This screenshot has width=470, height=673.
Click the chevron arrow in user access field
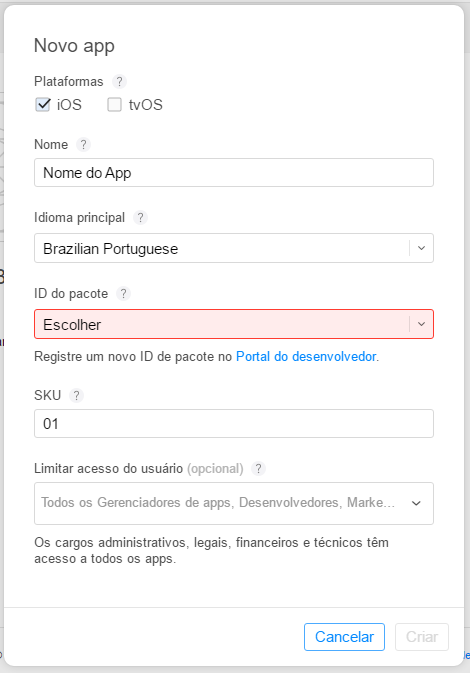point(416,503)
